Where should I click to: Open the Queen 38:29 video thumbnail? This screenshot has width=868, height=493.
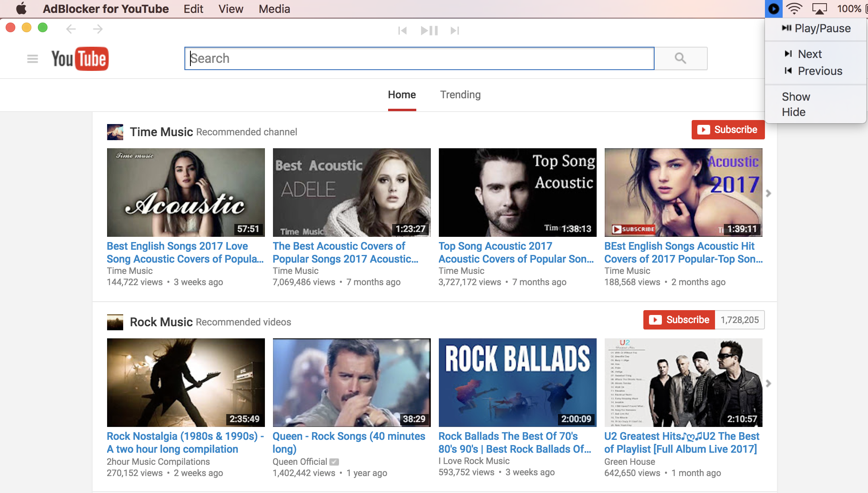point(352,383)
